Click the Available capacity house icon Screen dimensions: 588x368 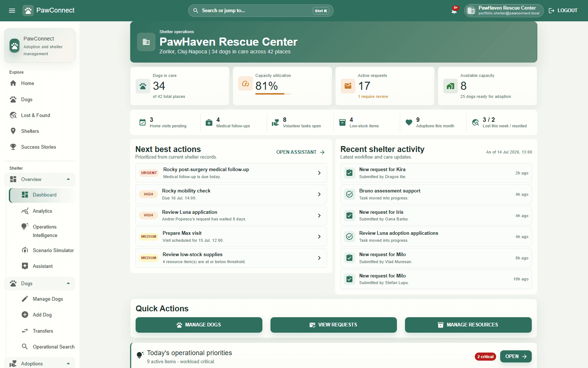point(450,86)
